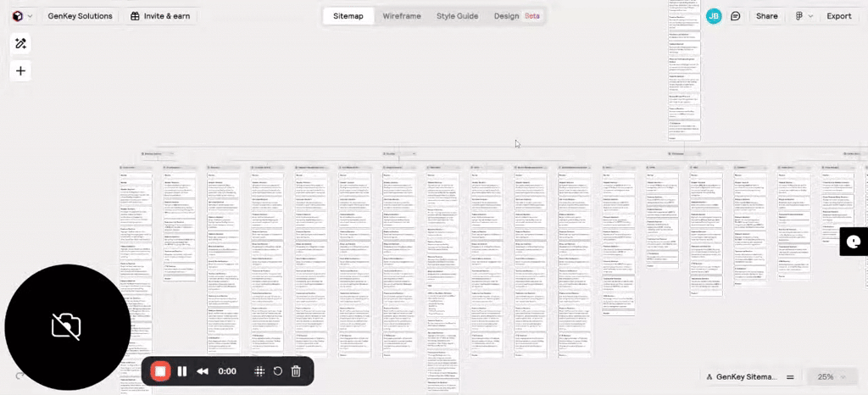
Task: Stop the screen recording
Action: 159,371
